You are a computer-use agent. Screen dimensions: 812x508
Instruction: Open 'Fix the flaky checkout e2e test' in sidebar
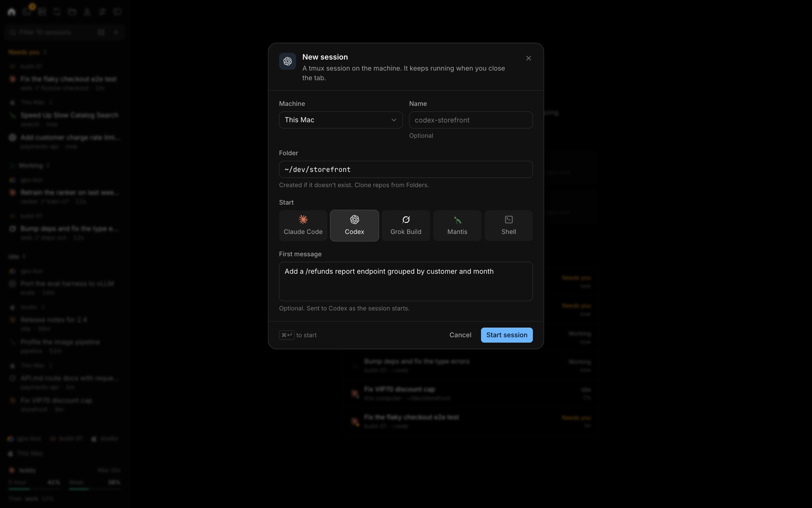click(x=64, y=83)
